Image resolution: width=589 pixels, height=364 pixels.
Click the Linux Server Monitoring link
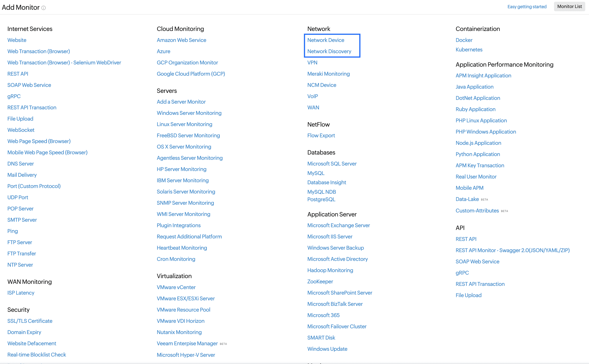[184, 124]
